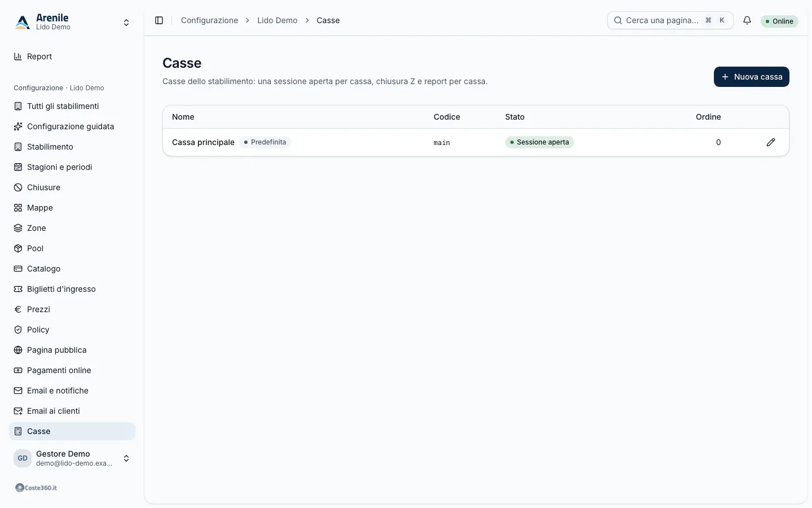Click the Coste360.it footer logo

pyautogui.click(x=36, y=488)
